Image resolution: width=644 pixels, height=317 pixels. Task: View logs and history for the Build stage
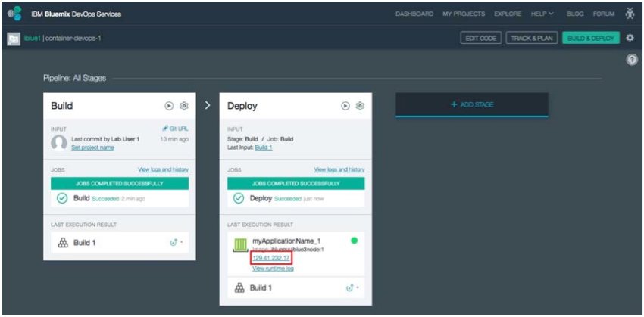(x=163, y=169)
